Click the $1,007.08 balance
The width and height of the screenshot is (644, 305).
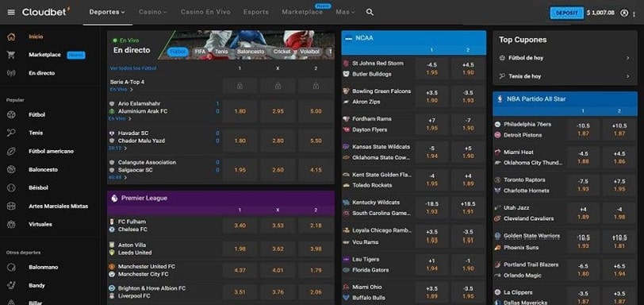(x=600, y=13)
